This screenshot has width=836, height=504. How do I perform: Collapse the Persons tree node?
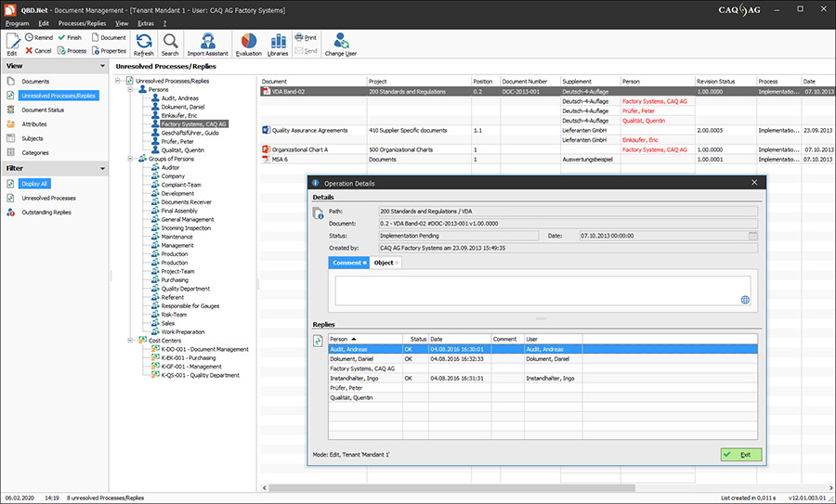point(129,90)
